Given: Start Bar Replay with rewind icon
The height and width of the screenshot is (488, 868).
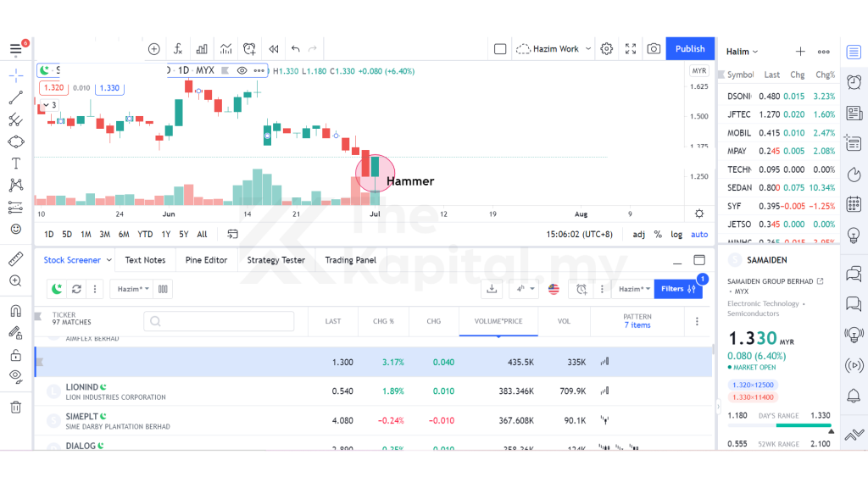Looking at the screenshot, I should [273, 49].
